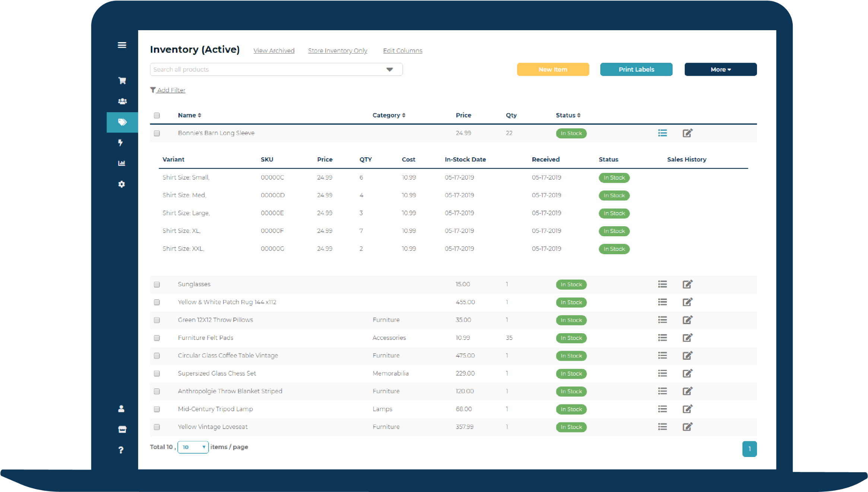868x492 pixels.
Task: Open the View Archived link
Action: coord(274,51)
